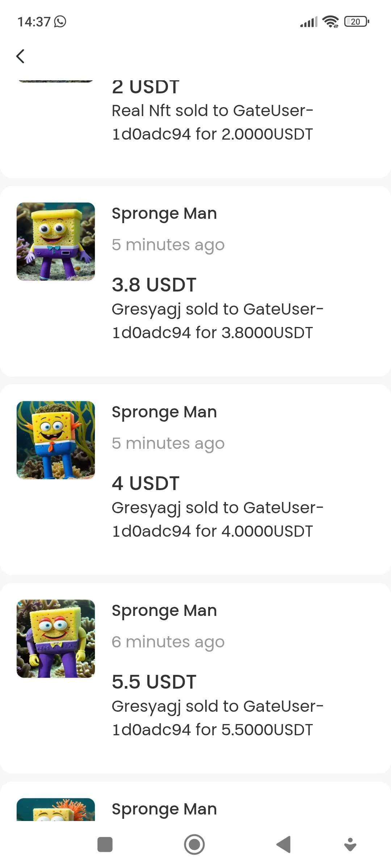Tap the Android back triangle button

283,844
